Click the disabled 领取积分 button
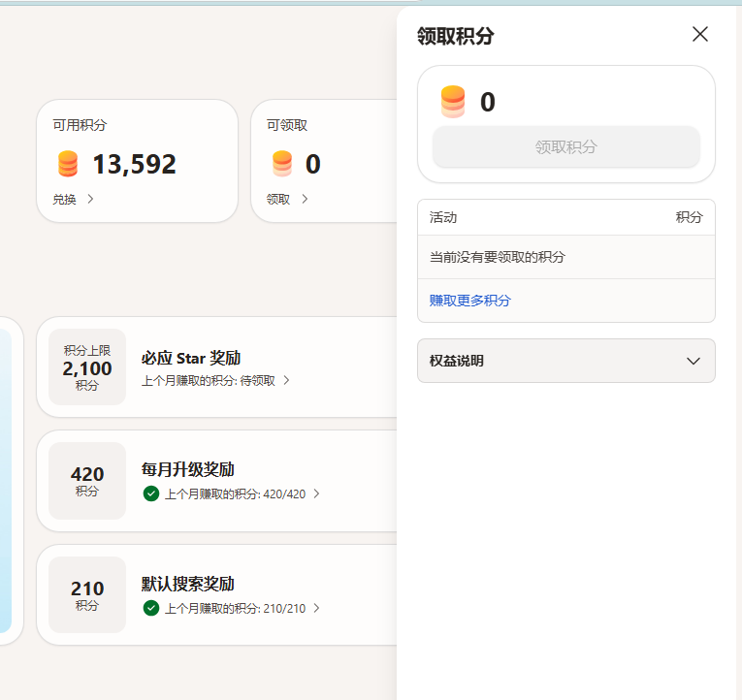Viewport: 742px width, 700px height. coord(566,146)
